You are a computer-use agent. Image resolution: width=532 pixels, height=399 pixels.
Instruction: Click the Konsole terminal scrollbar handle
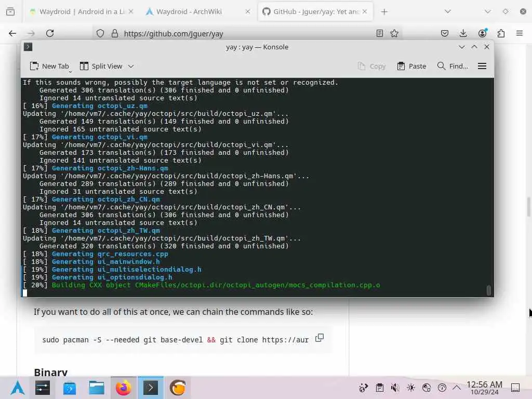pos(488,290)
